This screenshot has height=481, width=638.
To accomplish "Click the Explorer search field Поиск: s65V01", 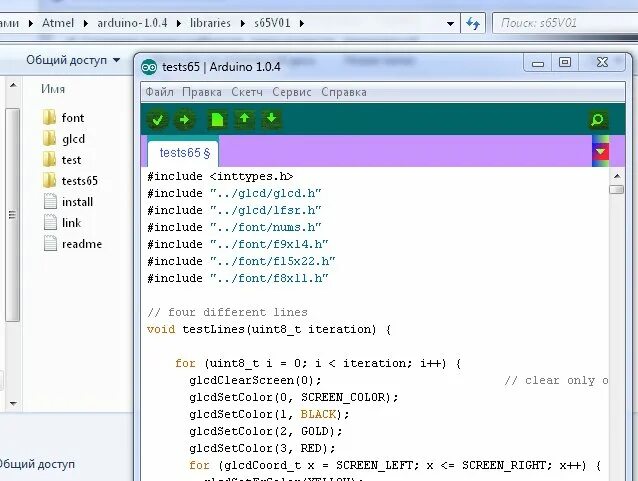I will coord(566,23).
